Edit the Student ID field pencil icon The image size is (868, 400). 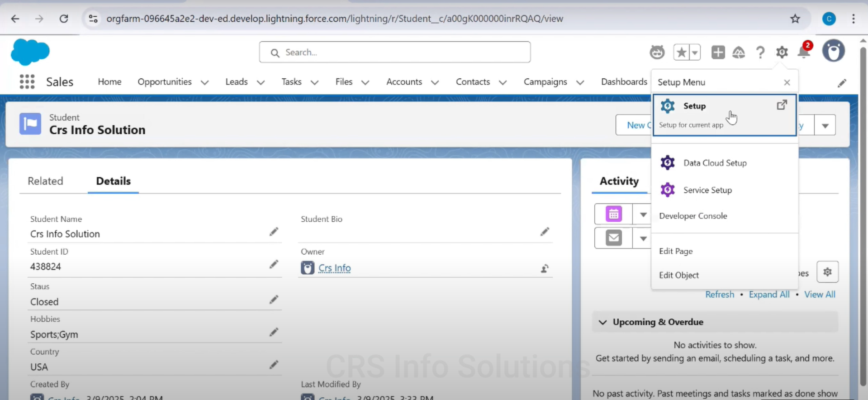(x=274, y=265)
